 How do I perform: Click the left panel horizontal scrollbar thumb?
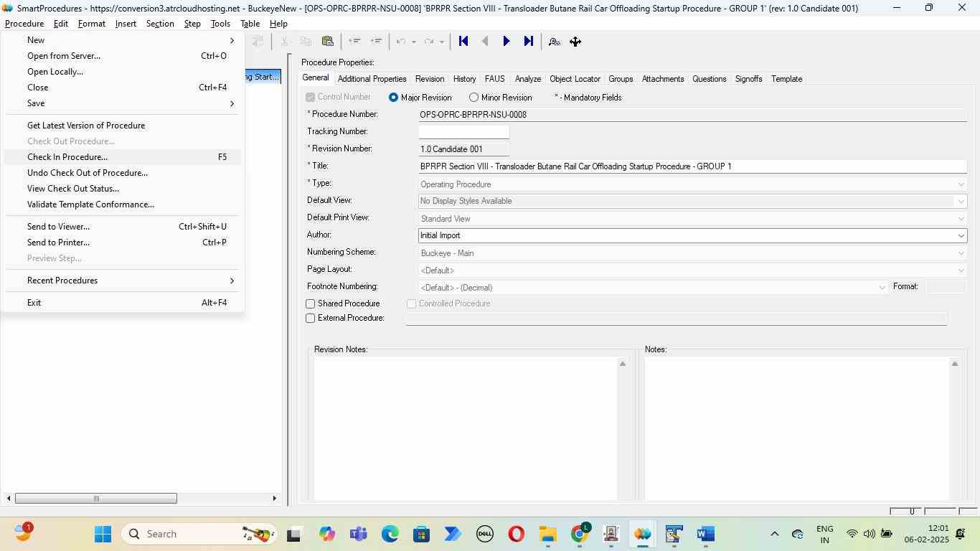pos(96,499)
